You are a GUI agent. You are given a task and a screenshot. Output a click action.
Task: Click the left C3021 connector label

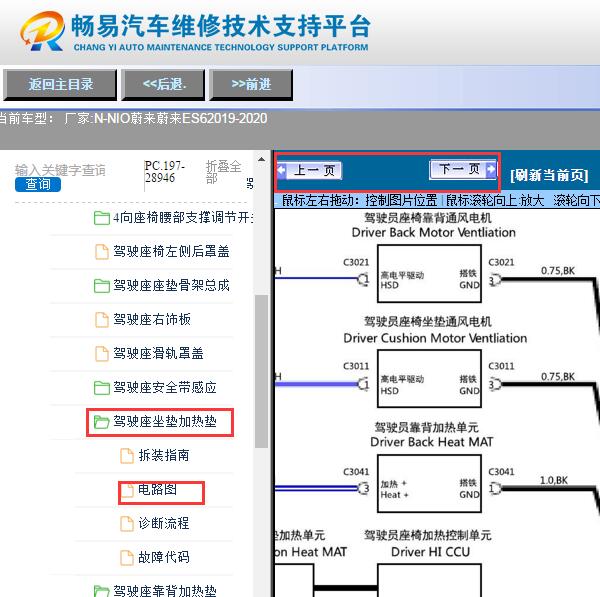point(356,263)
